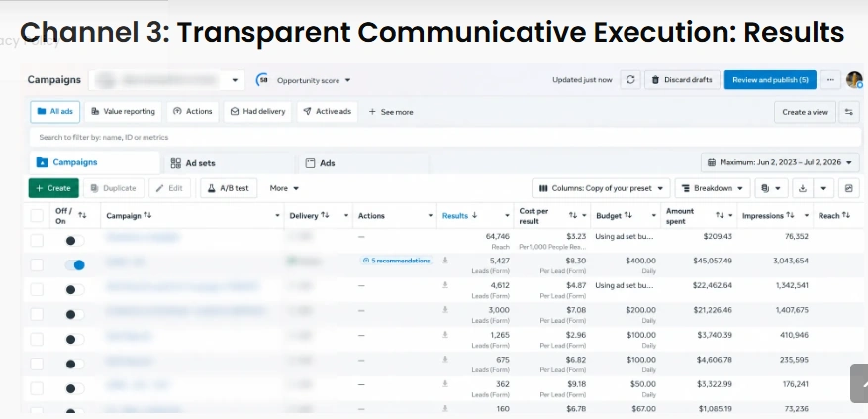Open the date range Maximum dropdown
The height and width of the screenshot is (419, 868).
point(780,162)
